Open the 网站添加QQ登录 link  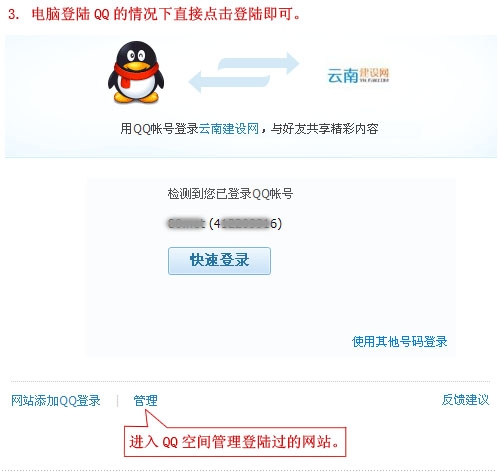point(56,400)
